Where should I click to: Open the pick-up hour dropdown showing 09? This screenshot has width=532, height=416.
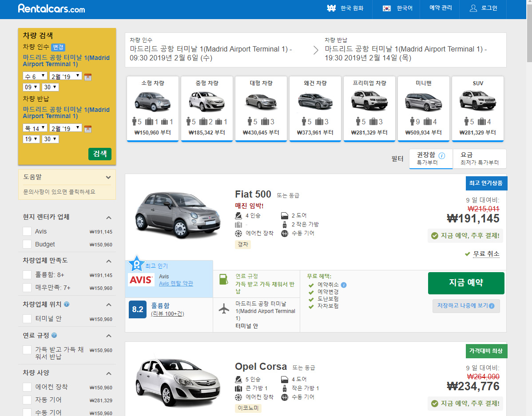(x=31, y=87)
